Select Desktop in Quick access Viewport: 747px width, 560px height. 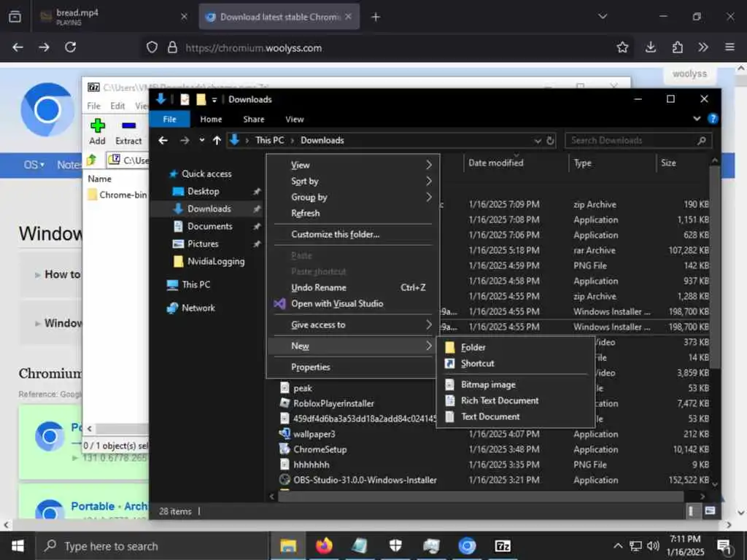click(x=203, y=192)
